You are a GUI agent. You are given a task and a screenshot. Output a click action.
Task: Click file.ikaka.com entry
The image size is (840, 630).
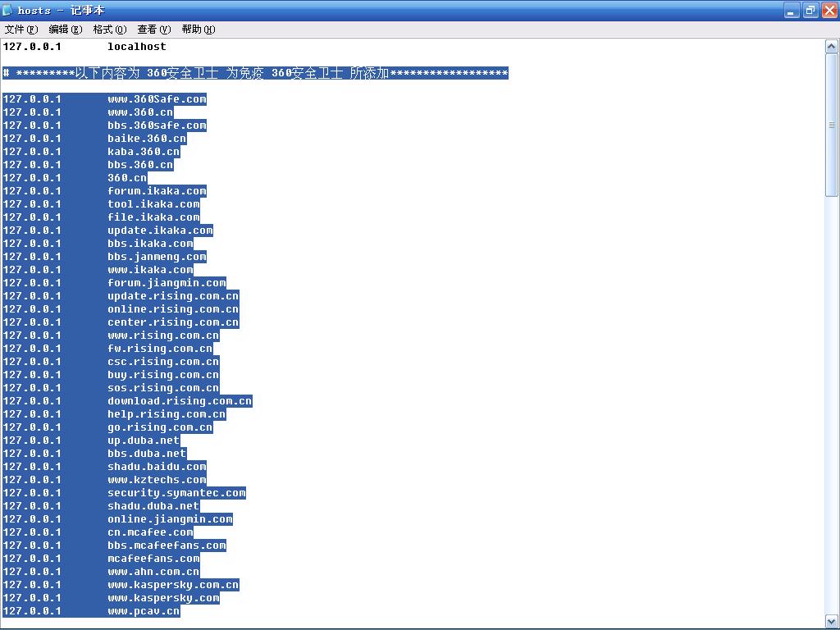pyautogui.click(x=153, y=217)
